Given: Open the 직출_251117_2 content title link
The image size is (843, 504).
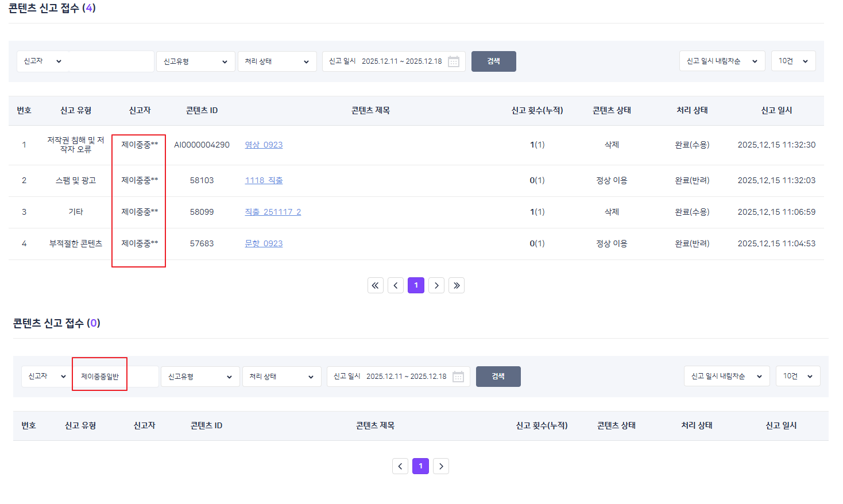Looking at the screenshot, I should (x=273, y=212).
